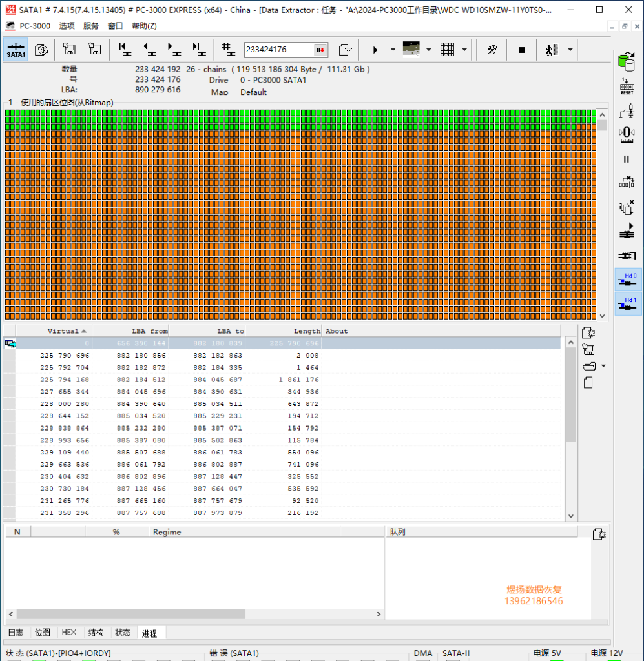Click the export page icon after LBA field
644x661 pixels.
point(346,50)
